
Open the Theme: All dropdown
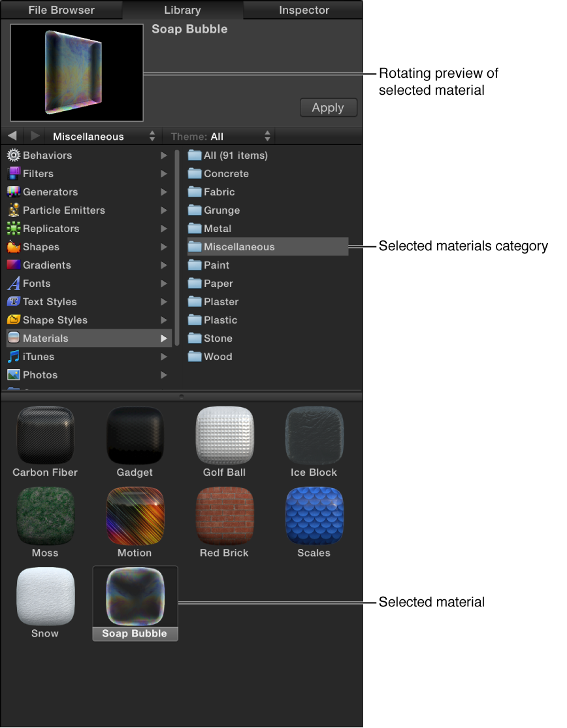tap(219, 136)
